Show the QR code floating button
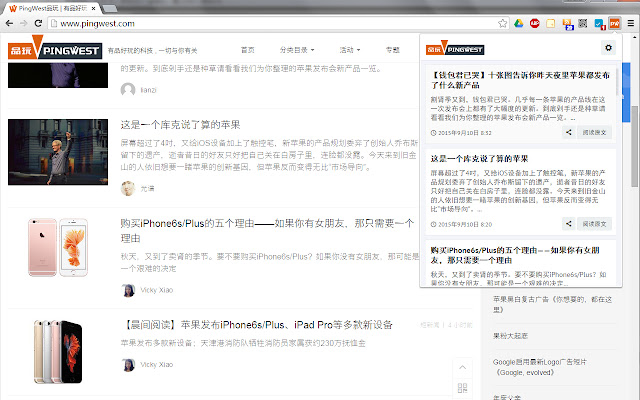This screenshot has height=400, width=640. tap(462, 388)
